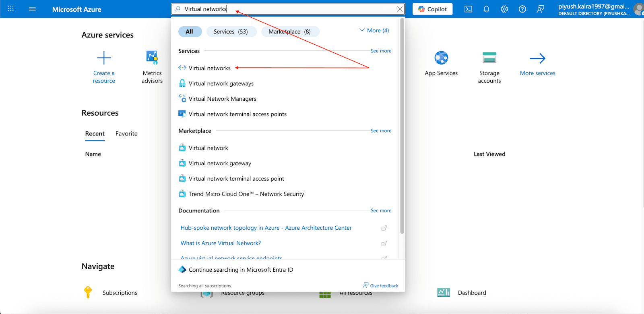Click external link icon beside What is Azure Virtual Network
The image size is (644, 314).
coord(384,243)
